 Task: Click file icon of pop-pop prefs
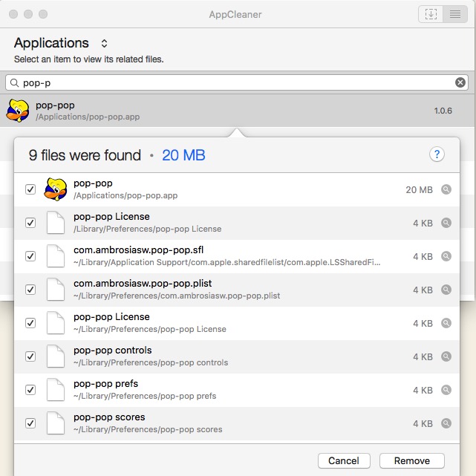coord(56,390)
